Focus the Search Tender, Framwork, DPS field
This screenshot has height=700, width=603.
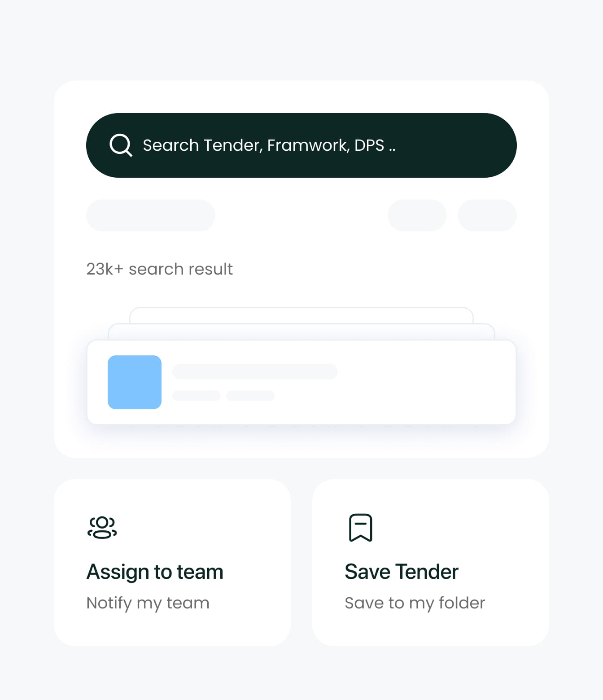click(x=301, y=145)
